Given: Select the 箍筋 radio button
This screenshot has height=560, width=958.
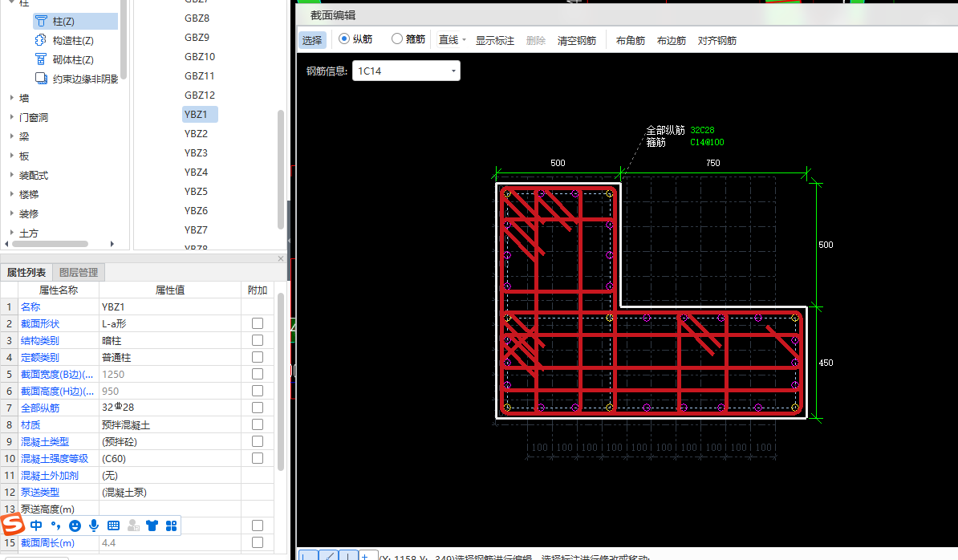Looking at the screenshot, I should 397,39.
